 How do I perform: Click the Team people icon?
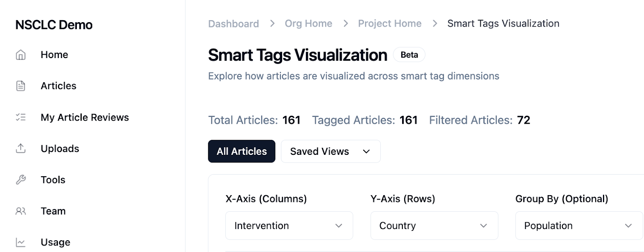pos(21,211)
